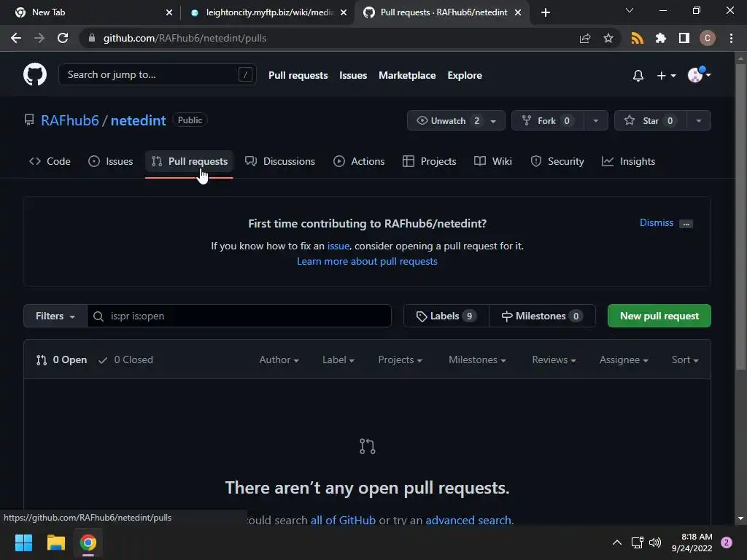Open the volume speaker tray icon

pyautogui.click(x=655, y=542)
